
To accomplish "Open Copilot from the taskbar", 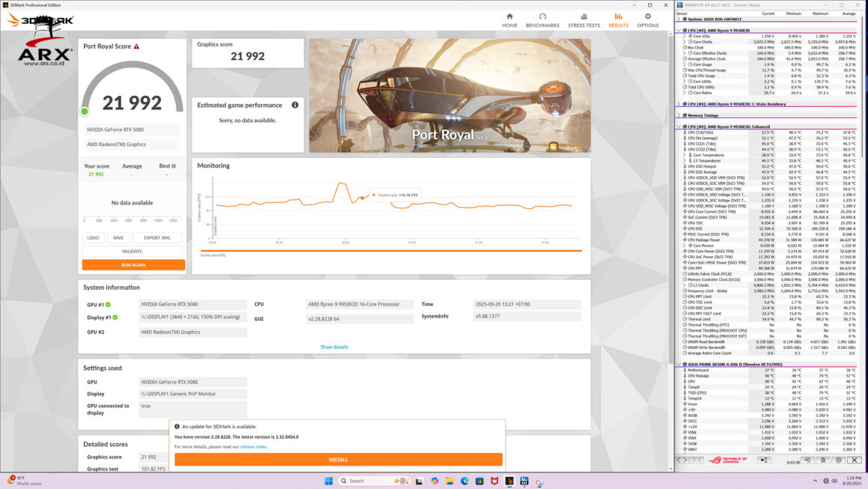I will [435, 481].
